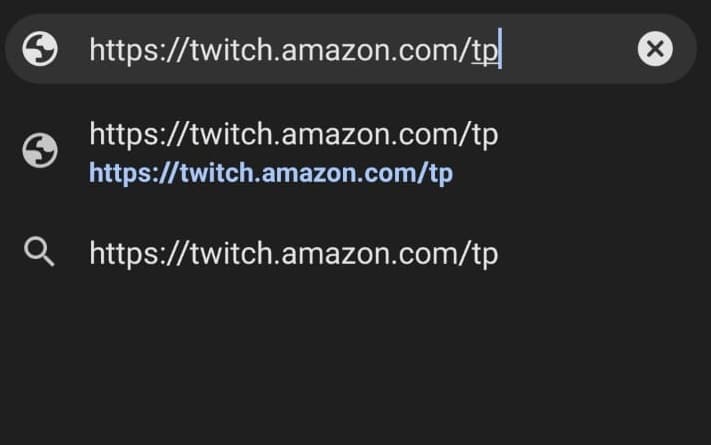Tap the empty dark area below the suggestions
711x445 pixels.
click(356, 363)
